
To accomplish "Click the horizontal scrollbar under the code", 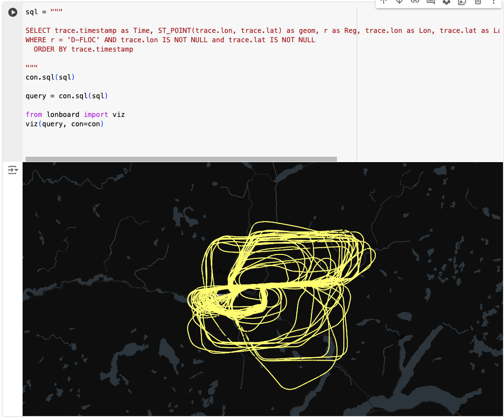I will 181,159.
